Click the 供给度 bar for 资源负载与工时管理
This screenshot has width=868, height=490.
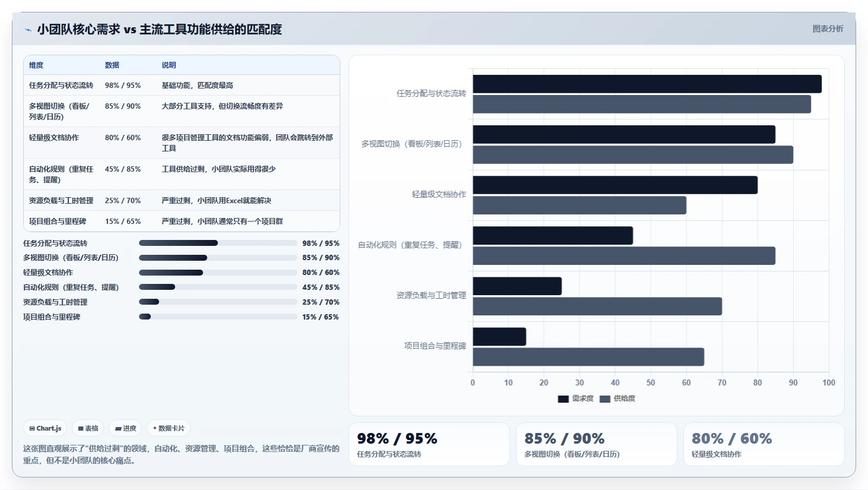point(597,306)
